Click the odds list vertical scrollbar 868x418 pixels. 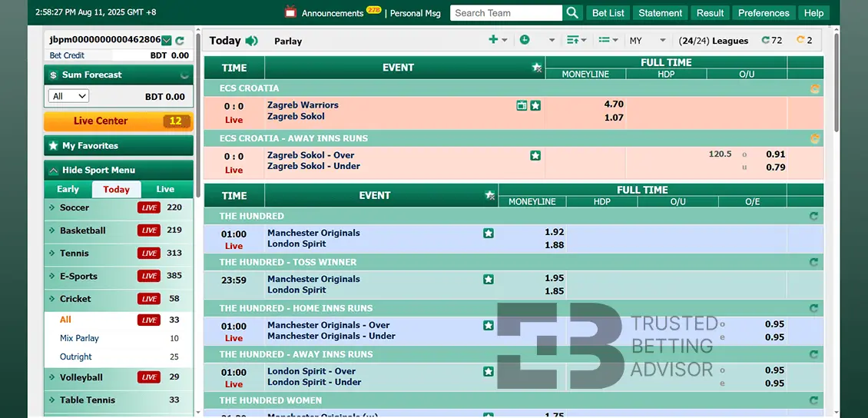coord(837,83)
